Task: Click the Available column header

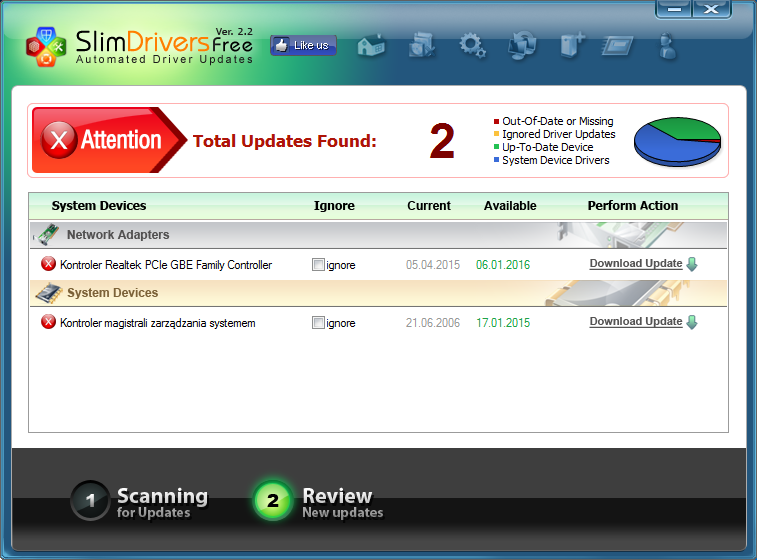Action: click(x=510, y=206)
